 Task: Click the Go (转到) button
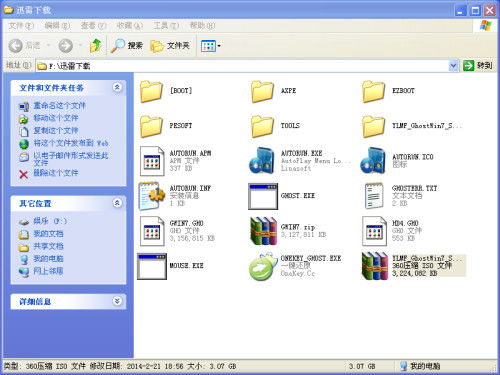pyautogui.click(x=478, y=66)
